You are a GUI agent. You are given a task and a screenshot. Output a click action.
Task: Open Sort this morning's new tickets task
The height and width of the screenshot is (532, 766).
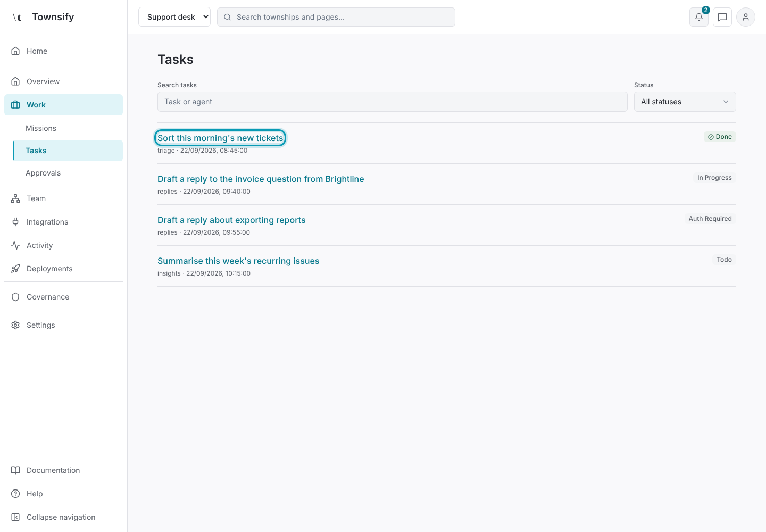220,138
